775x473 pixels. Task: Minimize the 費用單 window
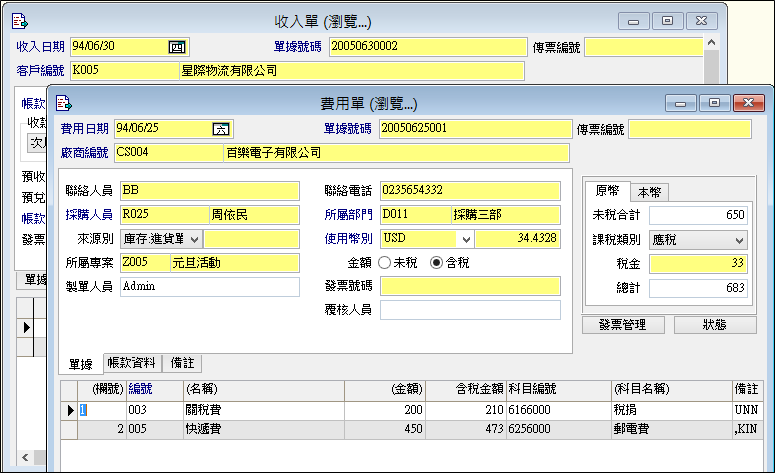682,102
